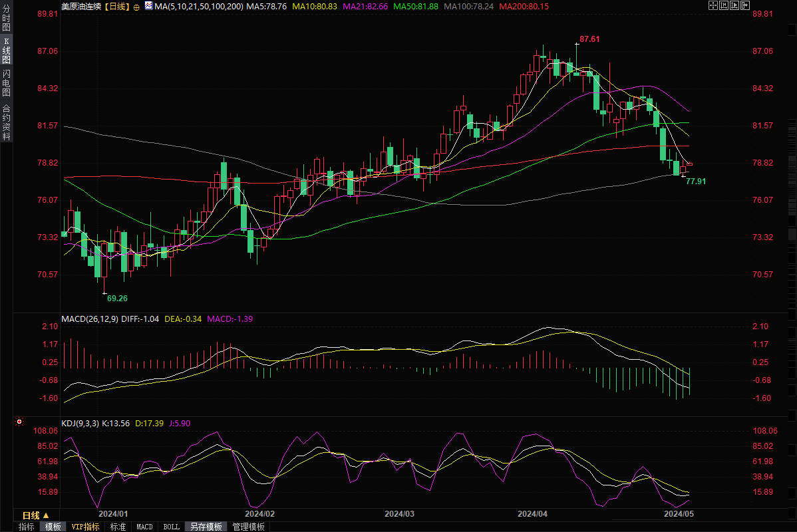Click the jump-to-start chart range icon
Viewport: 797px width, 532px height.
pyautogui.click(x=724, y=5)
